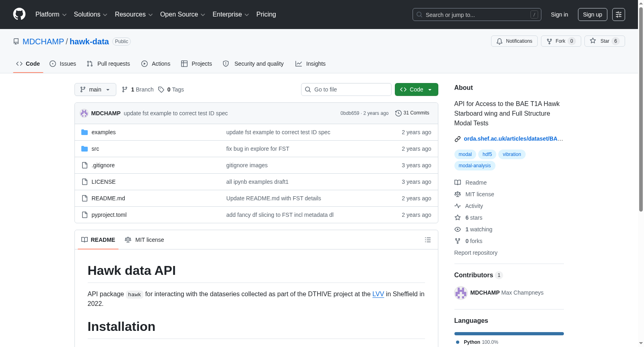Viewport: 644px width, 347px height.
Task: Click the modal topic tag
Action: [465, 154]
